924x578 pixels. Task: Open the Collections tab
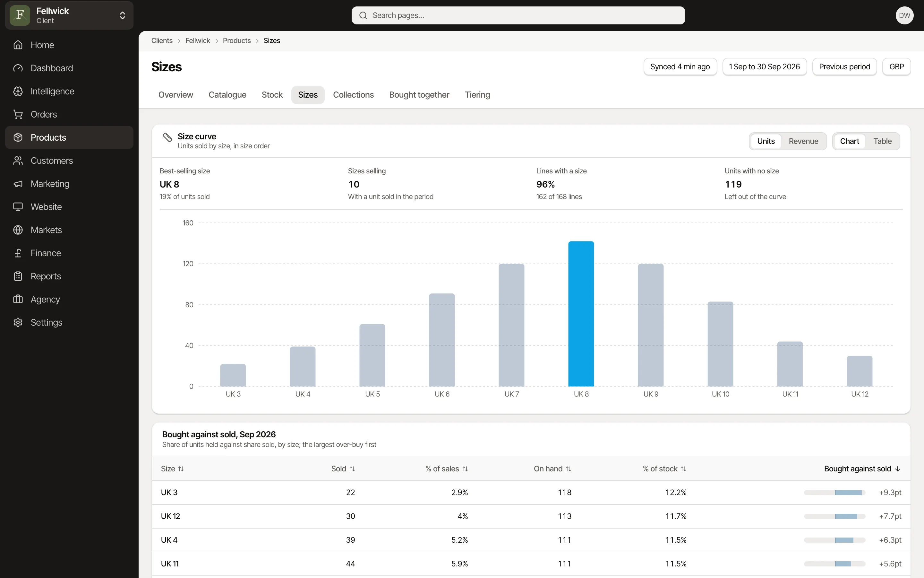353,95
